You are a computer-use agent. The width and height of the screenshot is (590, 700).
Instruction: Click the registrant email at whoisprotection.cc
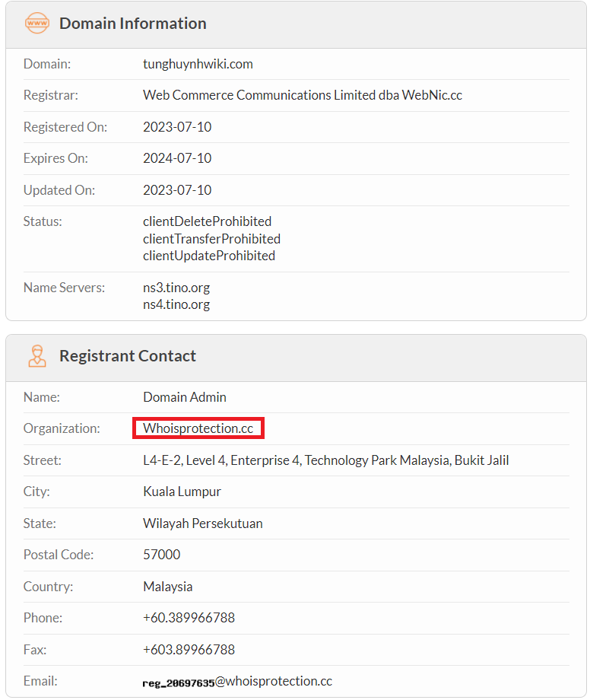point(237,682)
